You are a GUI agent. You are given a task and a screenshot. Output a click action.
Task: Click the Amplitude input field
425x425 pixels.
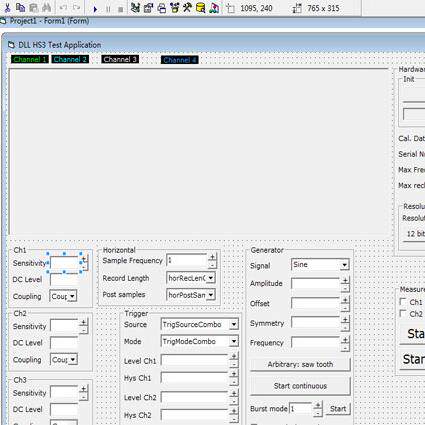click(316, 284)
